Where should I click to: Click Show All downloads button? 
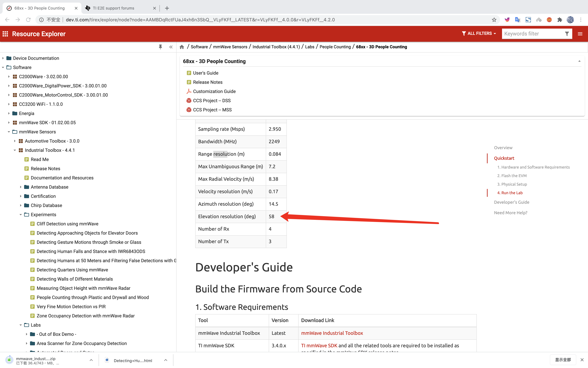(563, 360)
